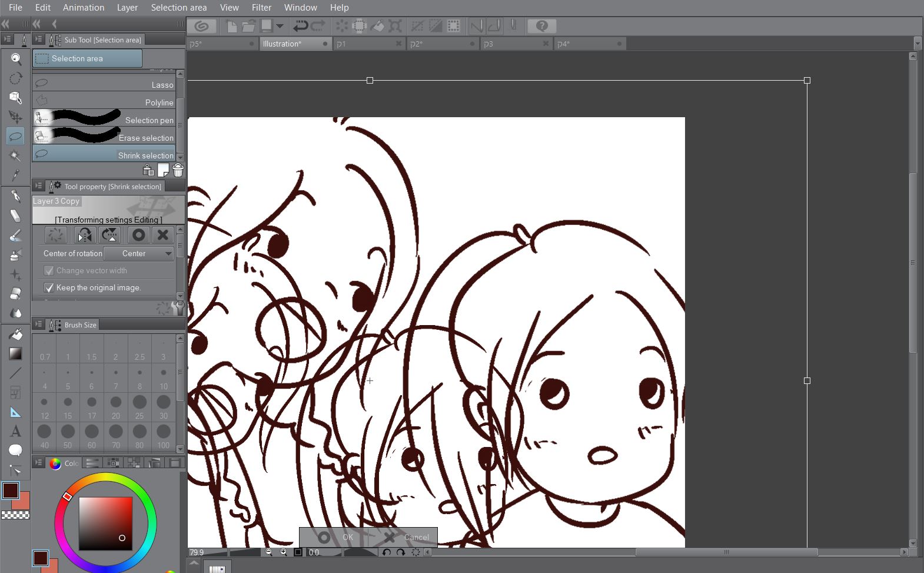The height and width of the screenshot is (573, 924).
Task: Open the Layer menu
Action: point(127,8)
